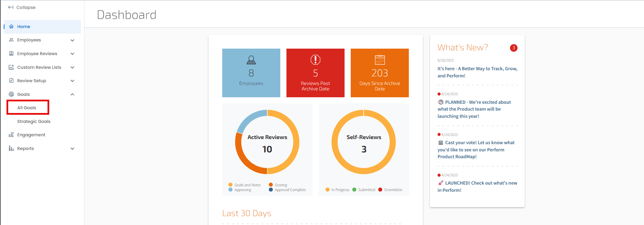The height and width of the screenshot is (225, 644).
Task: Click the What's New notification badge
Action: pyautogui.click(x=513, y=48)
